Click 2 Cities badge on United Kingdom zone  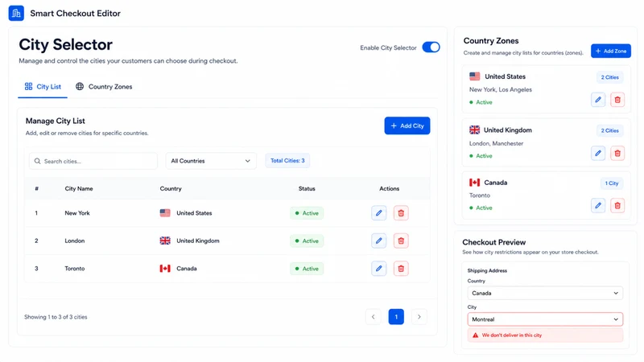coord(609,130)
